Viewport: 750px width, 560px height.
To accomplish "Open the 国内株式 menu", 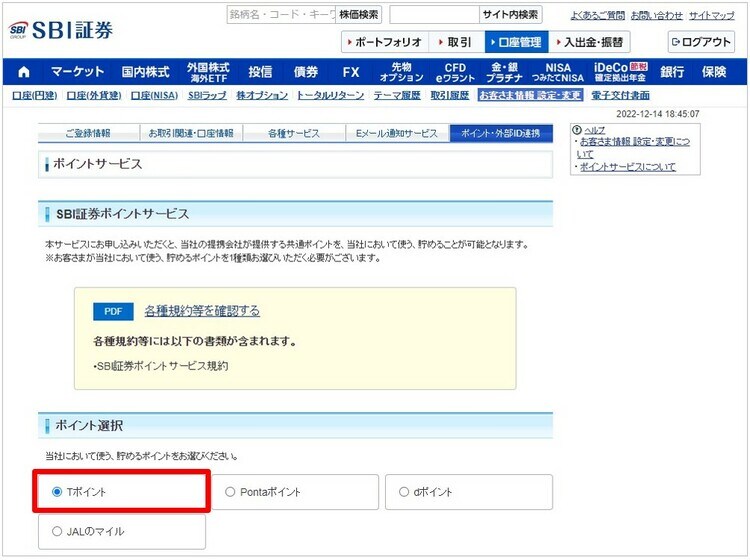I will click(145, 72).
